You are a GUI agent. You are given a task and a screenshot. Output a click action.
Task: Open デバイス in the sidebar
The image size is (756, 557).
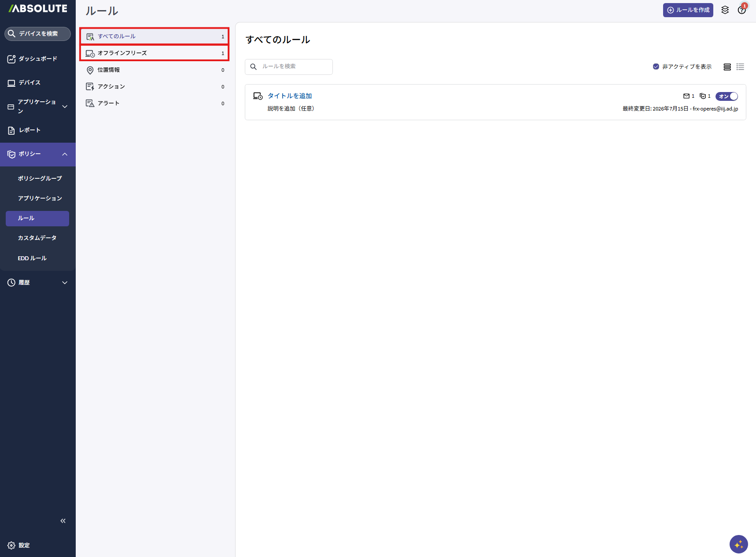click(38, 83)
